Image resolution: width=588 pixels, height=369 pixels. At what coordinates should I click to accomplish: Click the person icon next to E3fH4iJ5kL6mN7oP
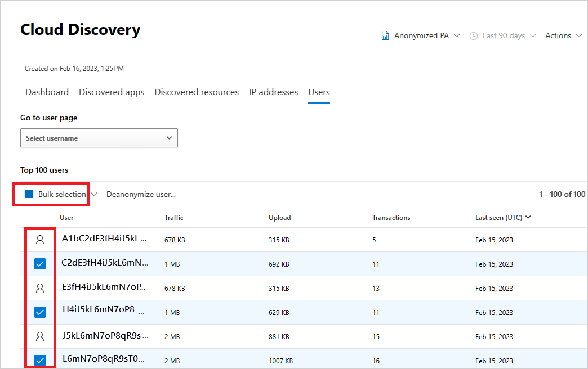coord(39,287)
